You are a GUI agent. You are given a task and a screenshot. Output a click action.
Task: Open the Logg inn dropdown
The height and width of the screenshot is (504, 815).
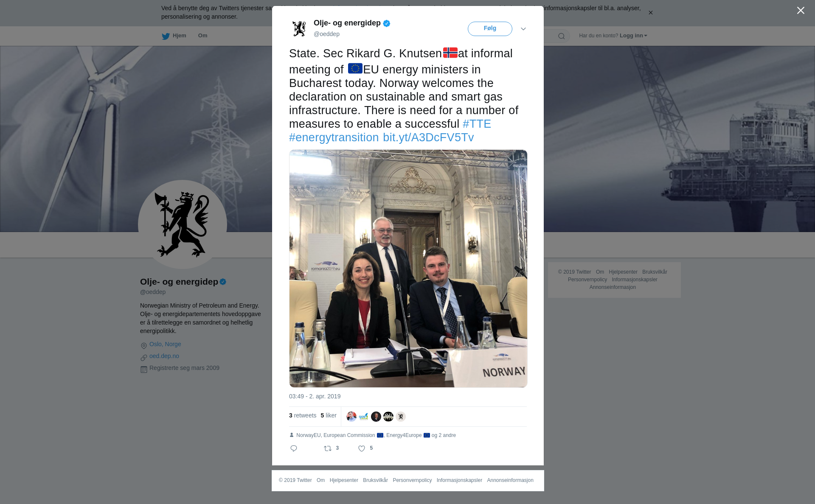coord(633,36)
